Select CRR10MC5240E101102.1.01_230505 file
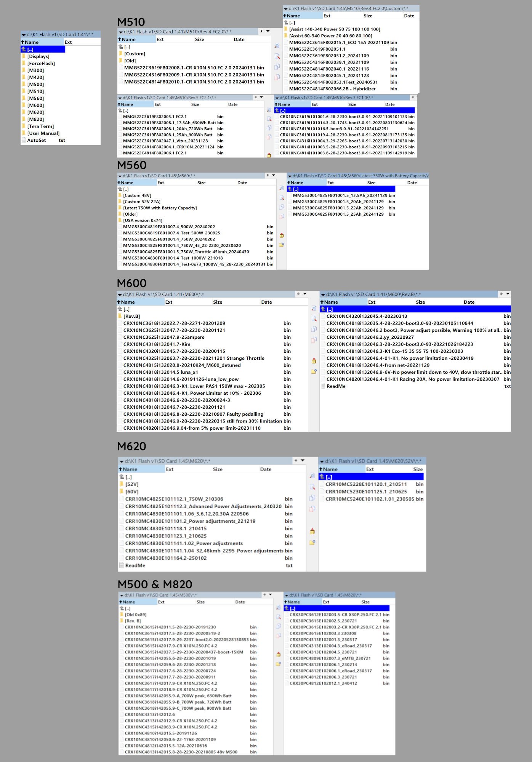 372,499
